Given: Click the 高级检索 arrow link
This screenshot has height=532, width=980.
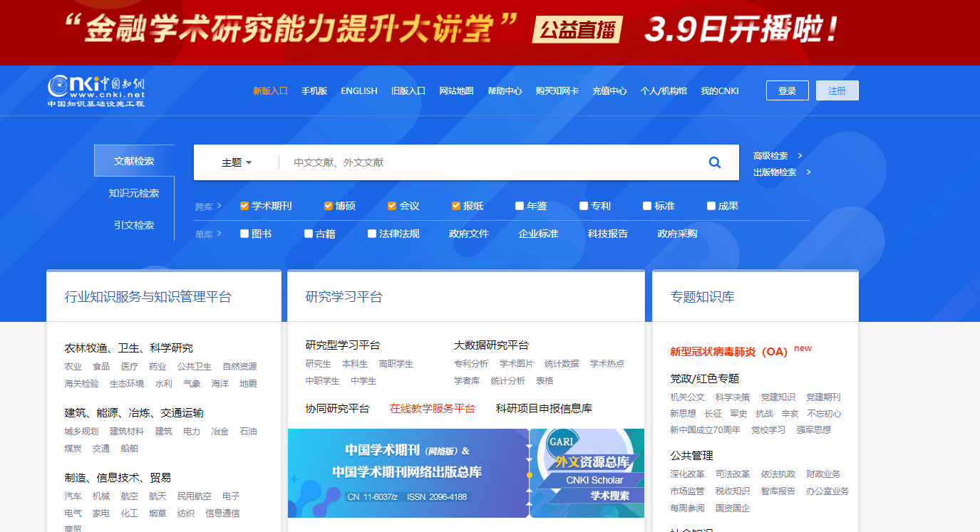Looking at the screenshot, I should (778, 155).
